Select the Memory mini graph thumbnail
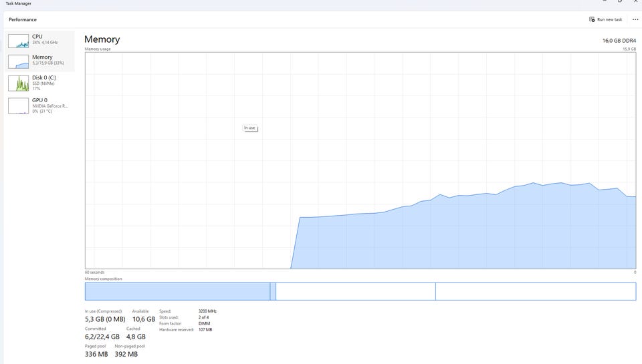The width and height of the screenshot is (642, 364). tap(19, 61)
